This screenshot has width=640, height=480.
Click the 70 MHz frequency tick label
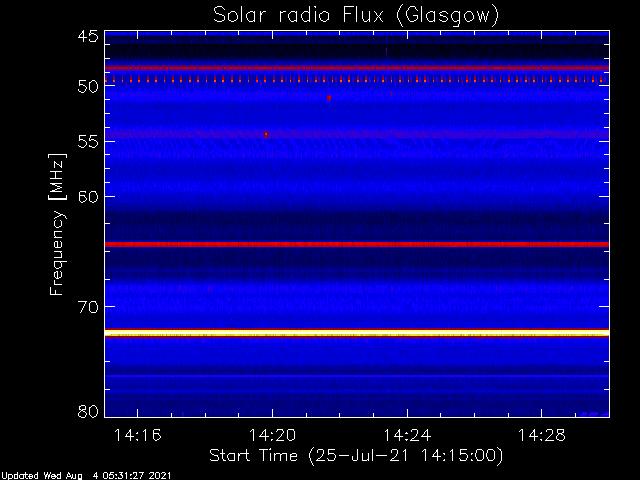[x=88, y=307]
